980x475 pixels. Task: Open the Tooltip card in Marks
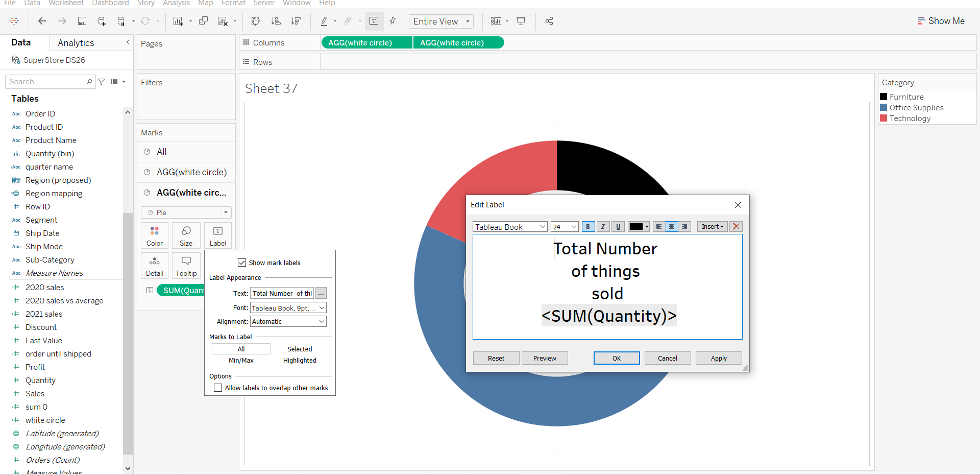pyautogui.click(x=186, y=266)
